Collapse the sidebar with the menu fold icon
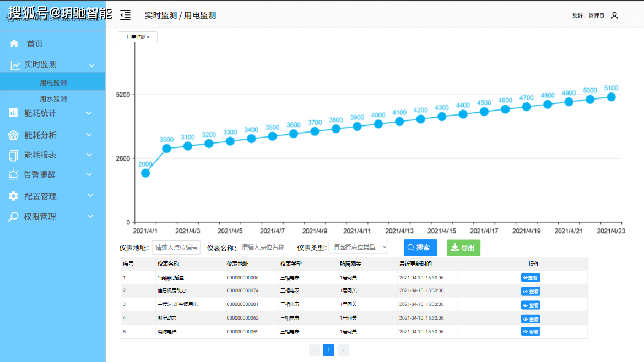This screenshot has height=362, width=644. click(x=125, y=15)
